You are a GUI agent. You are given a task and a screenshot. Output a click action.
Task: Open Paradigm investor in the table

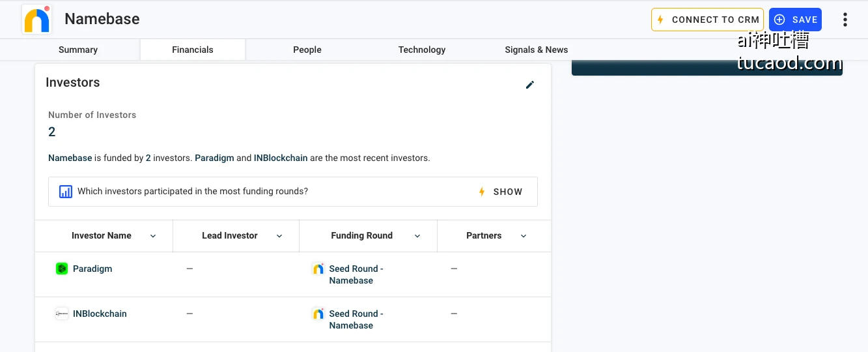point(92,269)
